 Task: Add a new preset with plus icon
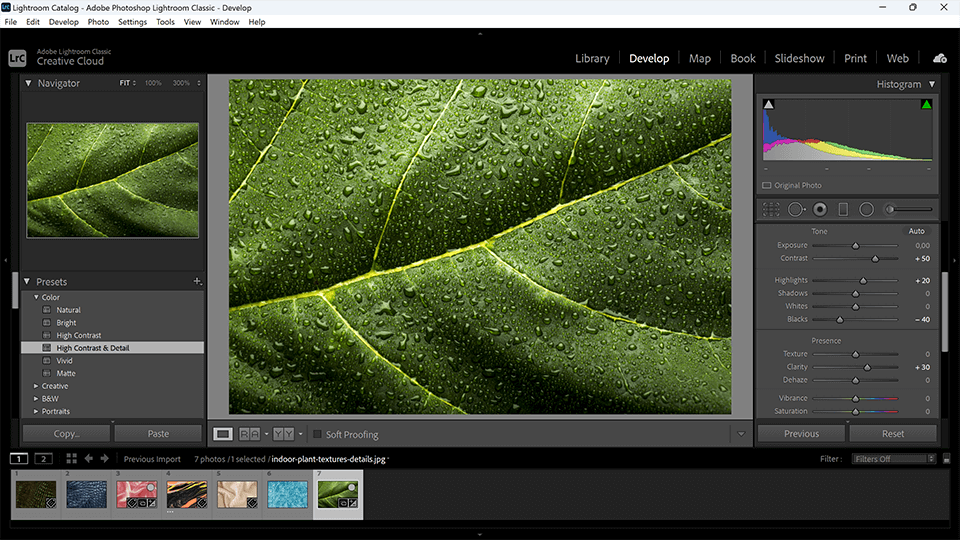tap(197, 281)
